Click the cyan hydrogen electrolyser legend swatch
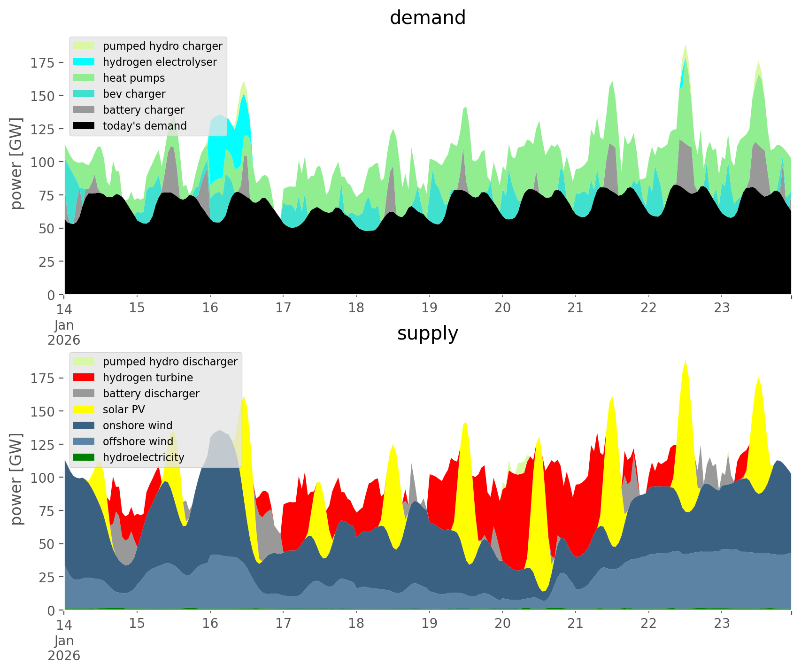 point(84,62)
